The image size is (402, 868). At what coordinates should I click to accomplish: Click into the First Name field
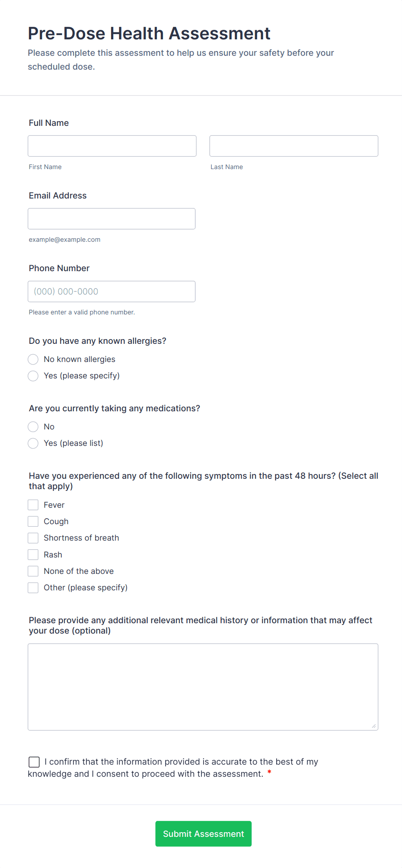112,146
